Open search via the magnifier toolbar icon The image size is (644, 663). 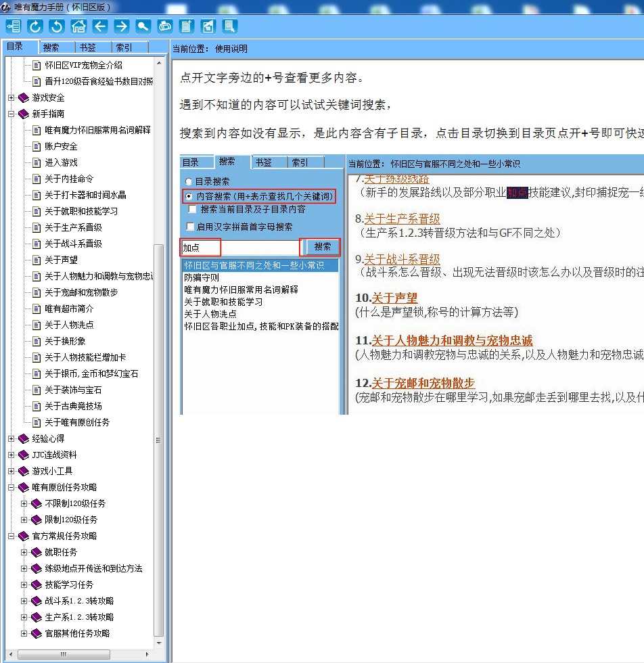pyautogui.click(x=143, y=26)
